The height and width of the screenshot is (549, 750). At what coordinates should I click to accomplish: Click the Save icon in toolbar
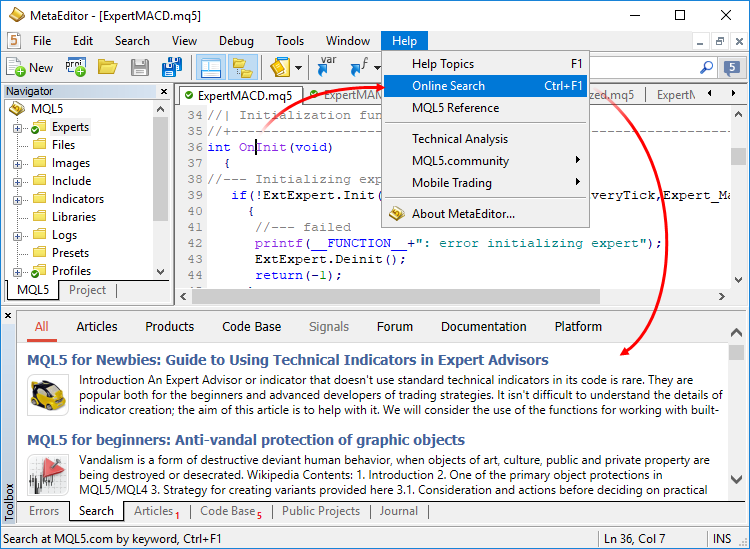click(x=140, y=67)
